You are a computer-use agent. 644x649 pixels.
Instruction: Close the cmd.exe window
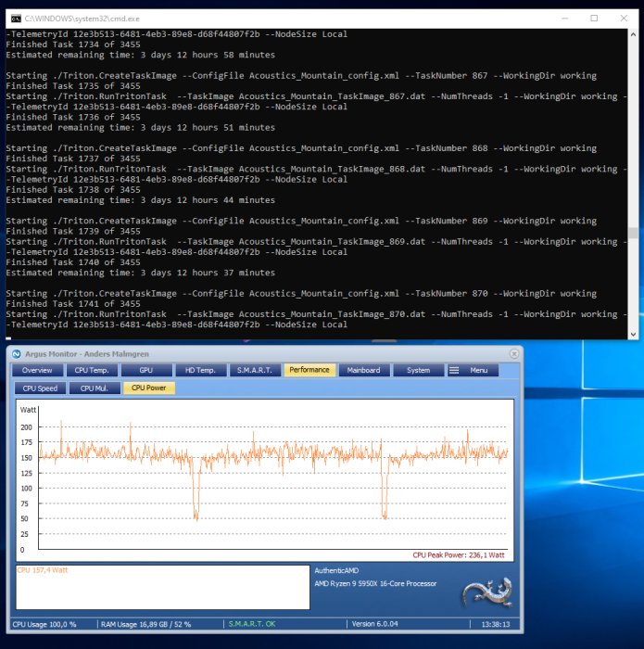point(624,19)
